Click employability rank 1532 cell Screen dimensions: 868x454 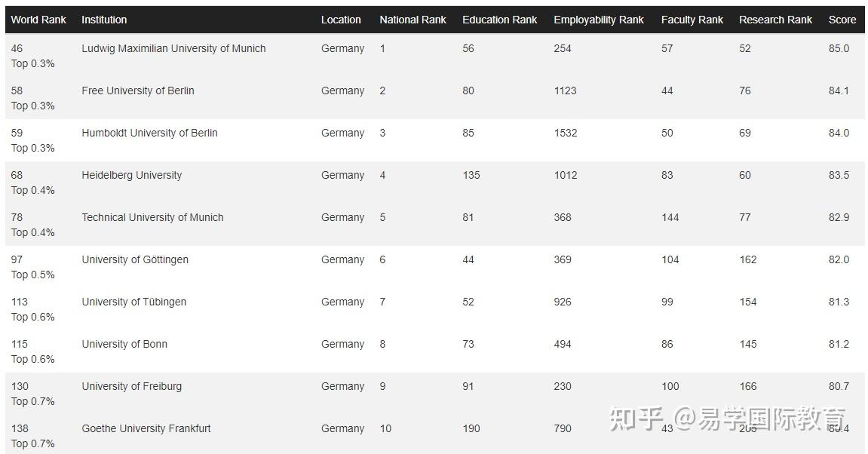tap(565, 133)
